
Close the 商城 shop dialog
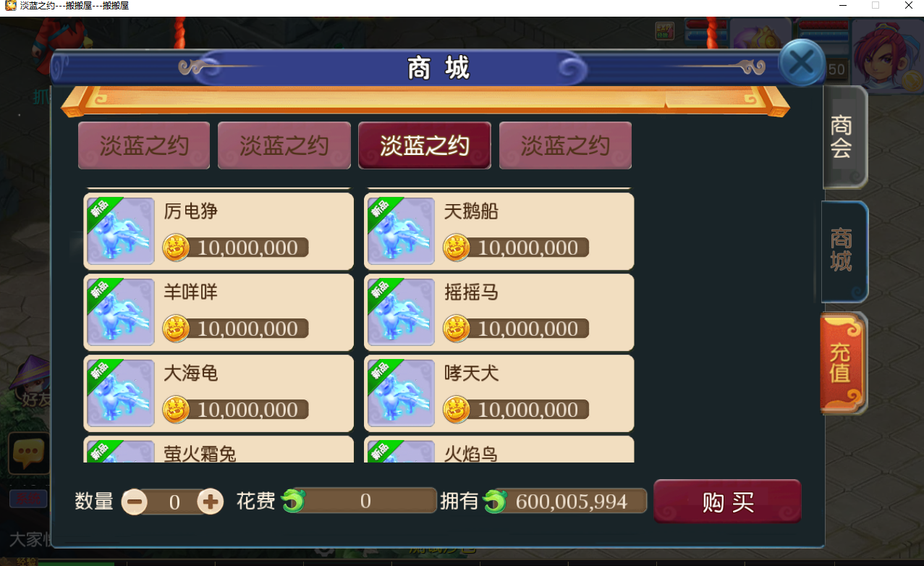pos(802,64)
